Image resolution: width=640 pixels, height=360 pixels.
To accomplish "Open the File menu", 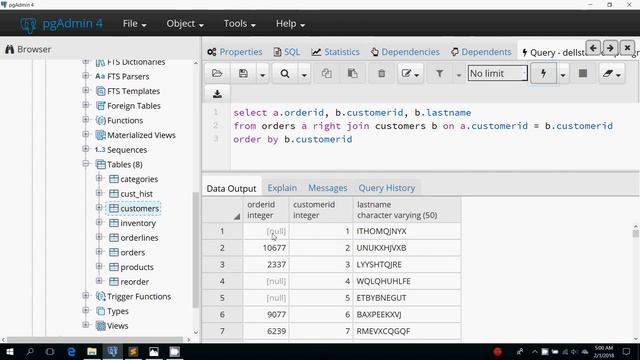I will pyautogui.click(x=134, y=24).
